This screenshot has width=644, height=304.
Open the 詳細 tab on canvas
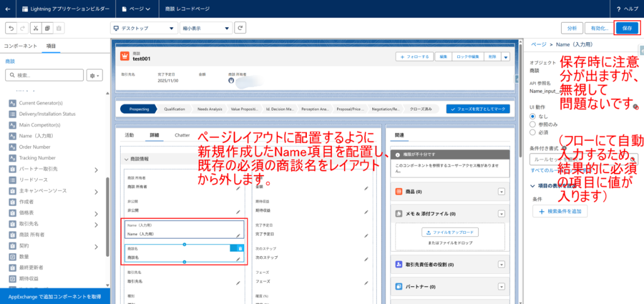[155, 135]
